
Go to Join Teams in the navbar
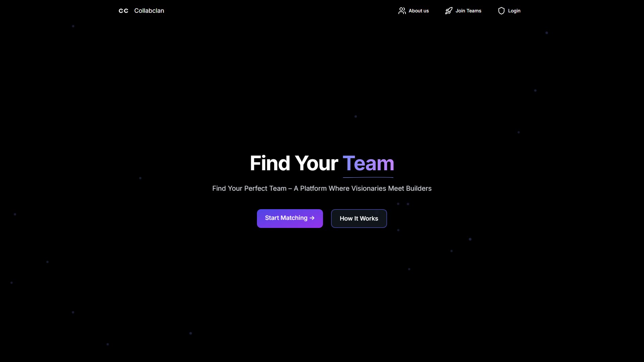pyautogui.click(x=468, y=11)
